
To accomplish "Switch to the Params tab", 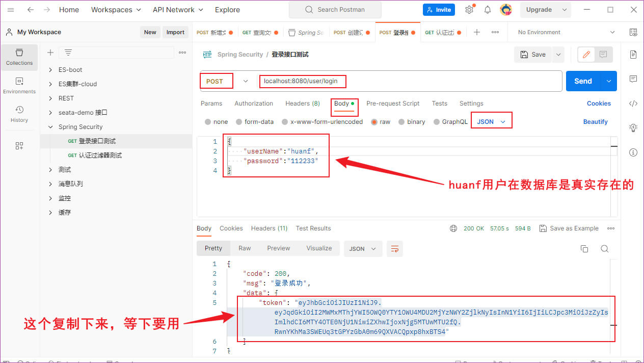I will [211, 103].
